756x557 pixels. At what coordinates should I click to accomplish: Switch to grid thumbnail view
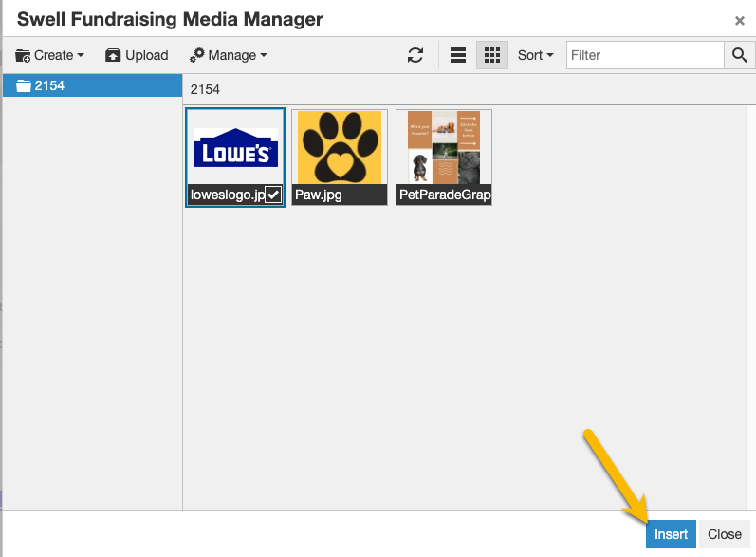coord(491,55)
